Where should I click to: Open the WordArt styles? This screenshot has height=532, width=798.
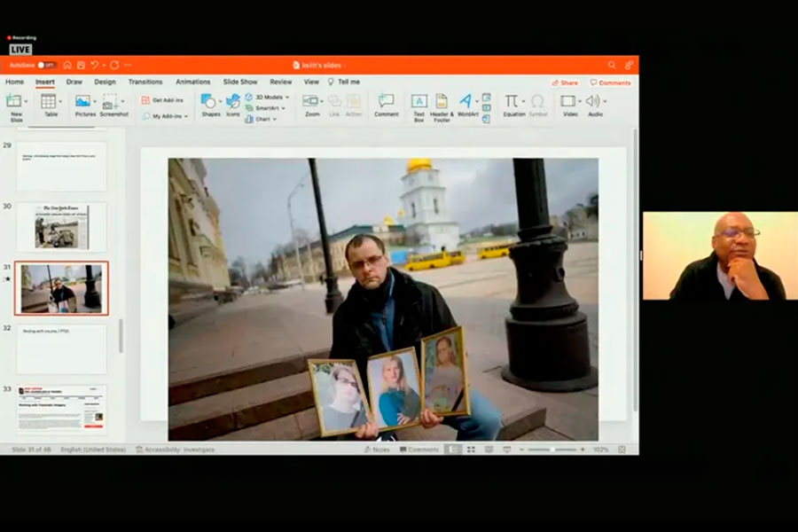click(x=467, y=103)
